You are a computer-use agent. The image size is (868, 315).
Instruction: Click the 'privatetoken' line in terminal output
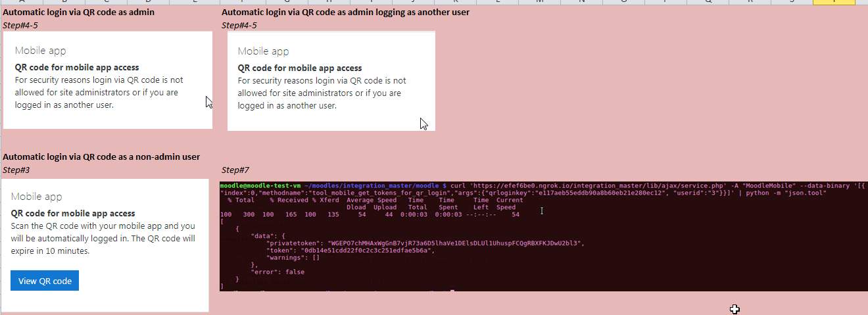coord(425,243)
